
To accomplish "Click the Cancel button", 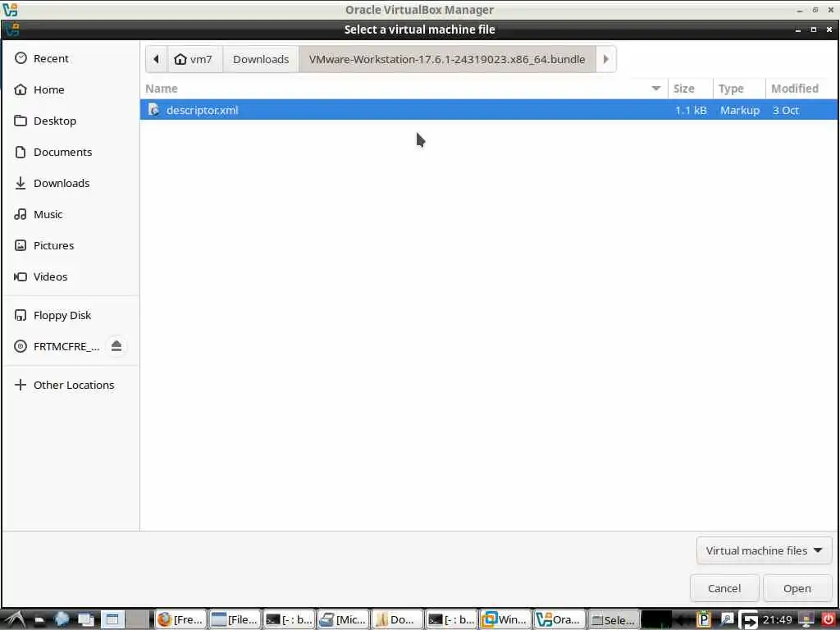I will pyautogui.click(x=724, y=588).
